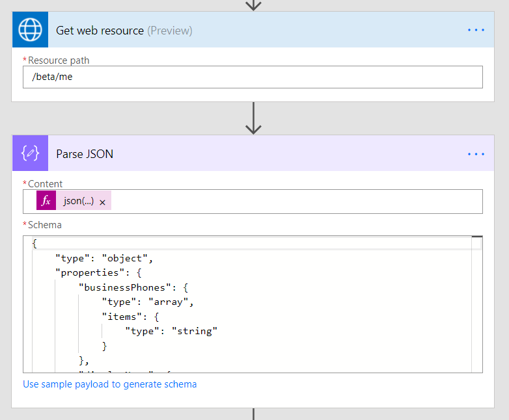The height and width of the screenshot is (420, 509).
Task: Click the Parse JSON curly braces icon
Action: [30, 153]
